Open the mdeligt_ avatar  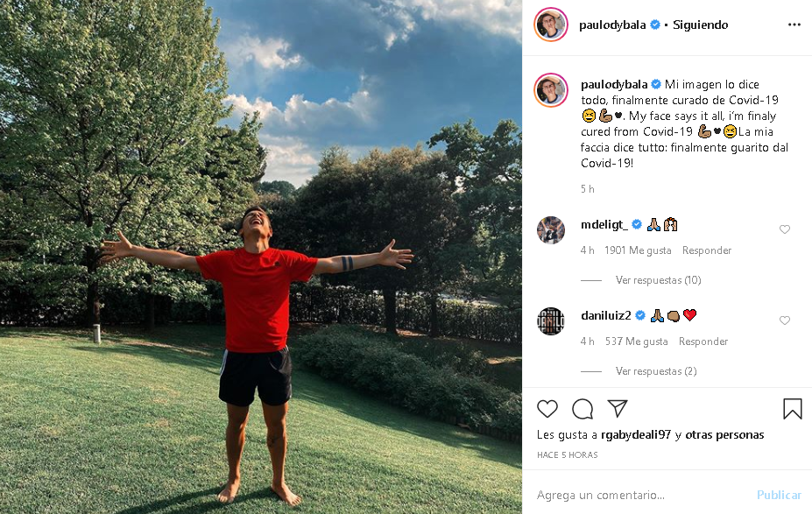click(x=550, y=229)
